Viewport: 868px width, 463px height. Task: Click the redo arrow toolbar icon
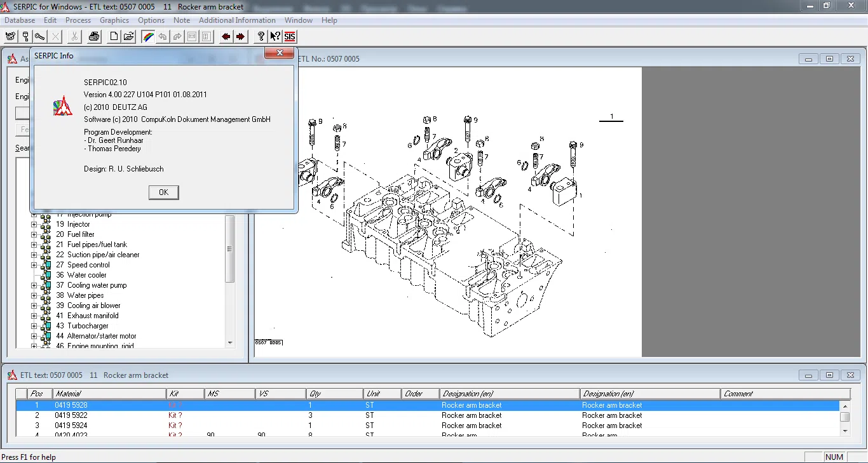tap(177, 36)
